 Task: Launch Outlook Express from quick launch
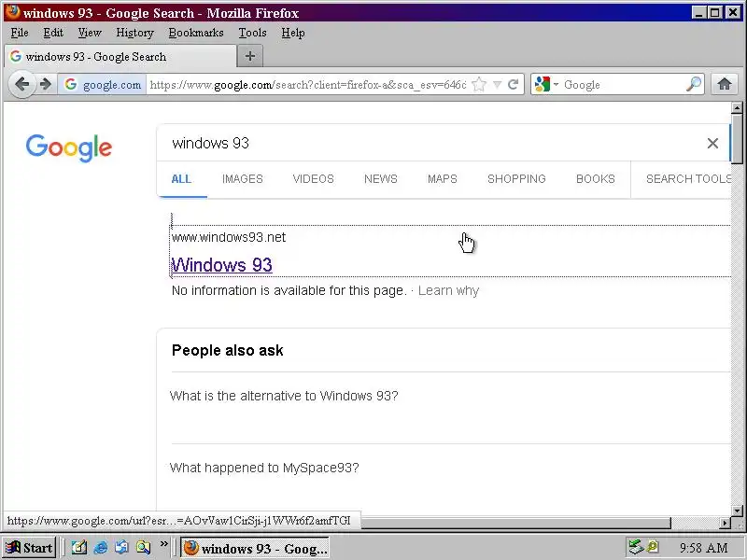point(122,547)
